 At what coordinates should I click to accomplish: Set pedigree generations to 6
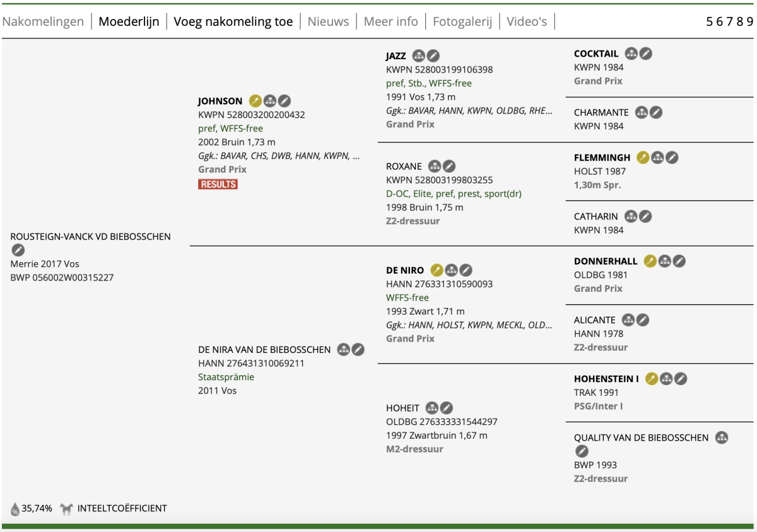(x=720, y=21)
